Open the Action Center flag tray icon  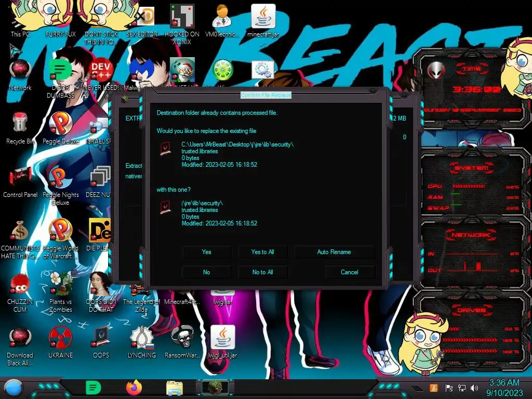tap(449, 388)
